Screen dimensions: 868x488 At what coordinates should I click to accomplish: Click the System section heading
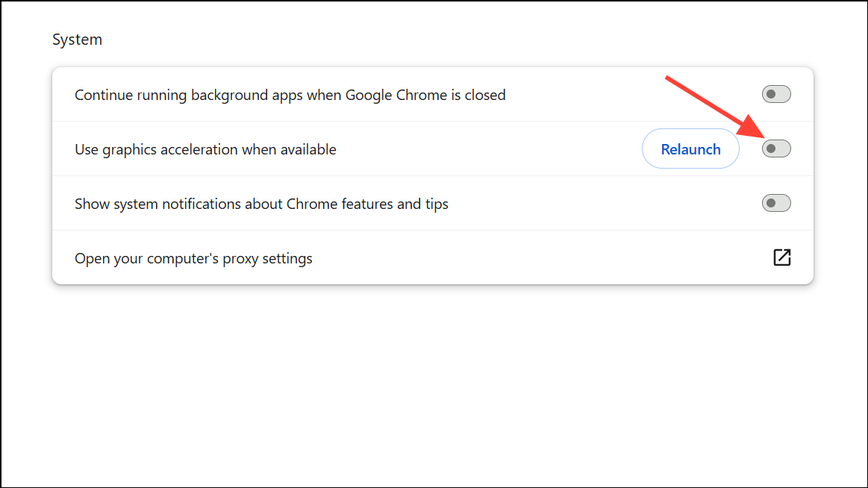click(x=77, y=39)
